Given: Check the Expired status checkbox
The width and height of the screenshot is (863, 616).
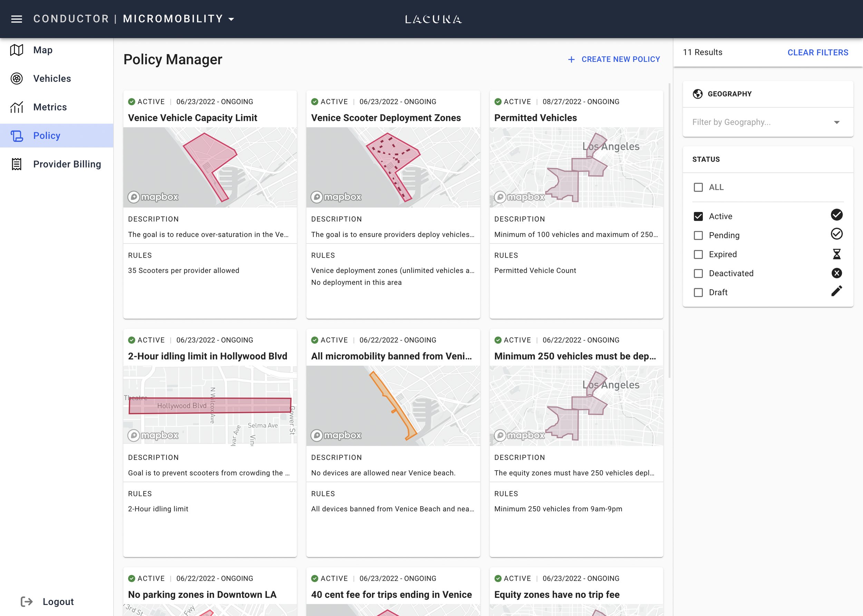Looking at the screenshot, I should [x=698, y=254].
